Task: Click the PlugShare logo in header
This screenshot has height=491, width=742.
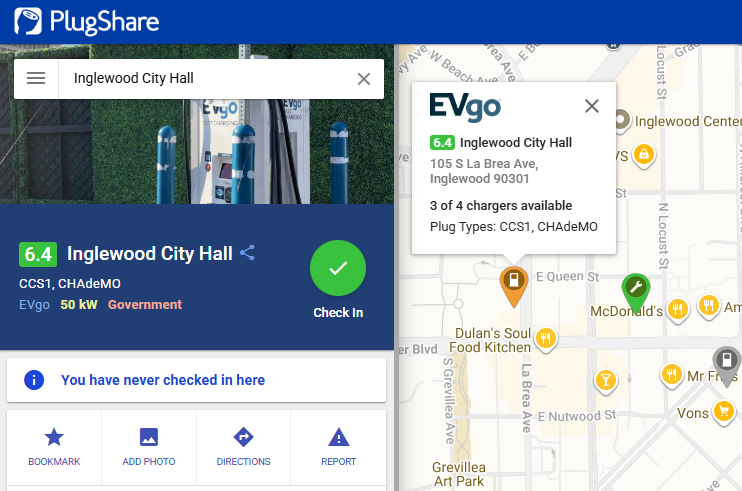Action: point(86,21)
